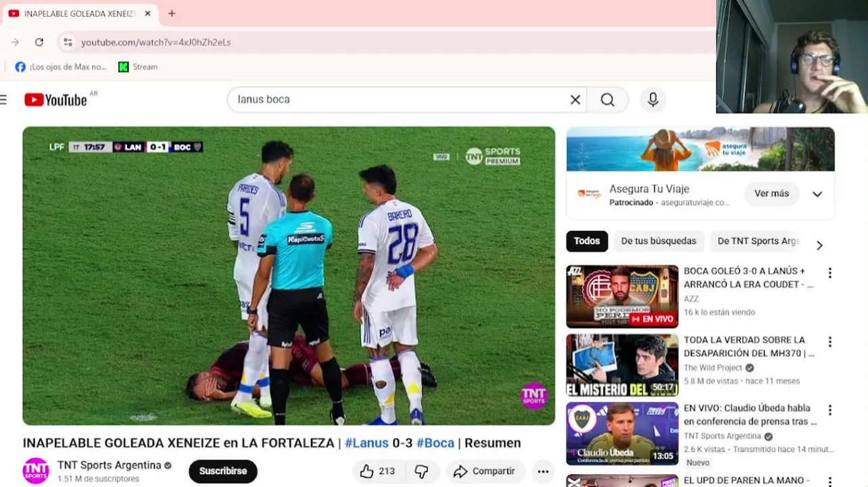Expand the Asegura Tu Viaje ad options
Image resolution: width=868 pixels, height=487 pixels.
coord(817,194)
